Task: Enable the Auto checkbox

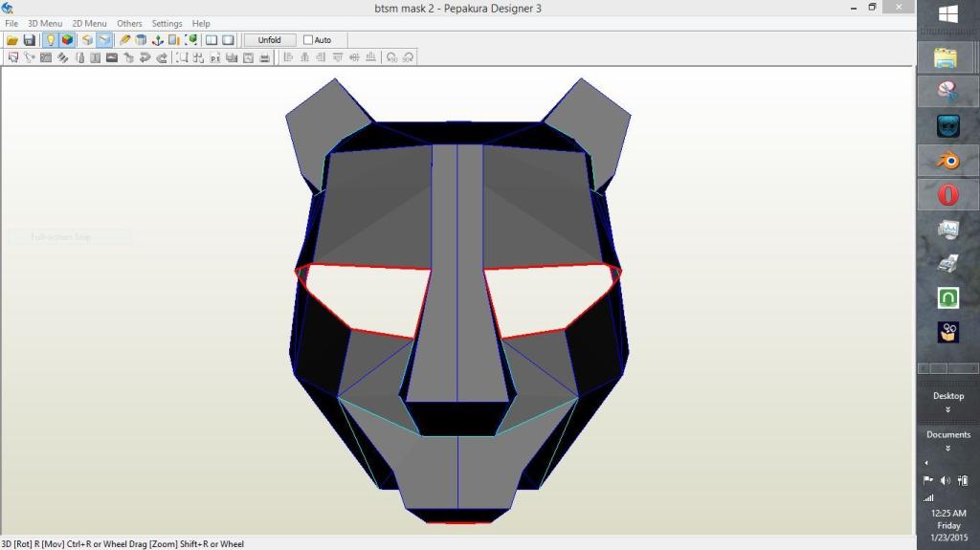Action: tap(308, 40)
